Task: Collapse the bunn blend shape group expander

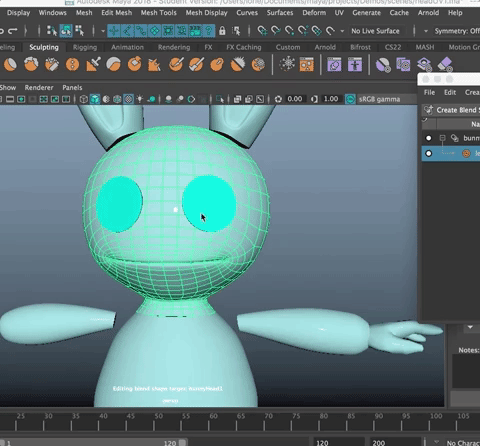Action: click(442, 137)
